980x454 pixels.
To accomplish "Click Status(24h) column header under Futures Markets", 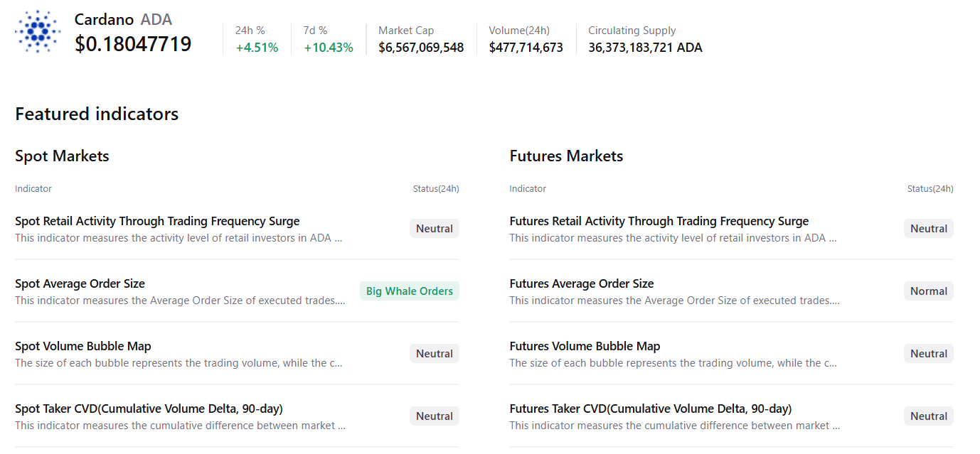I will tap(930, 188).
